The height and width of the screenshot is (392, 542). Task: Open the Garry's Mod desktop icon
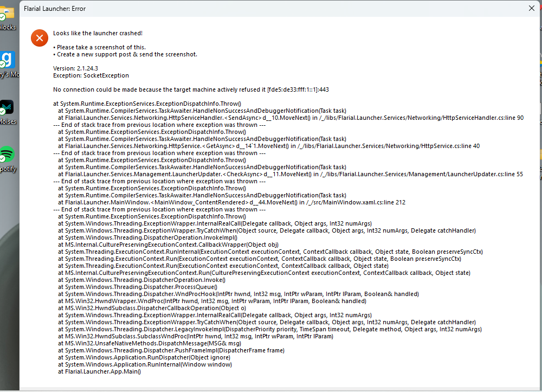tap(8, 65)
